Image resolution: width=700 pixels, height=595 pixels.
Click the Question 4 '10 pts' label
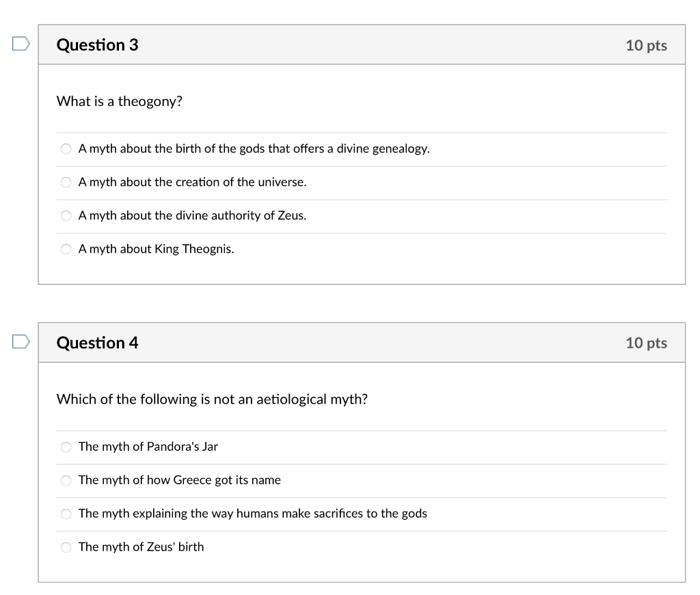(647, 343)
